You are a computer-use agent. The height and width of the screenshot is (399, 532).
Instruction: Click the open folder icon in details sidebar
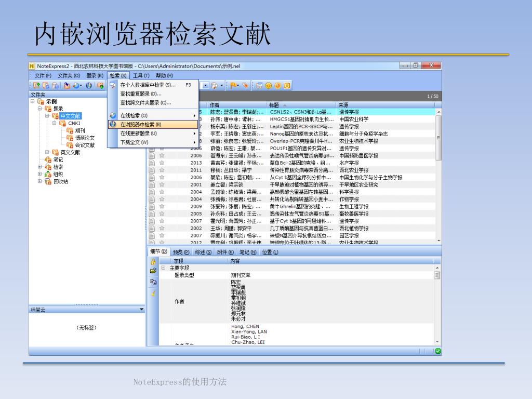point(153,271)
